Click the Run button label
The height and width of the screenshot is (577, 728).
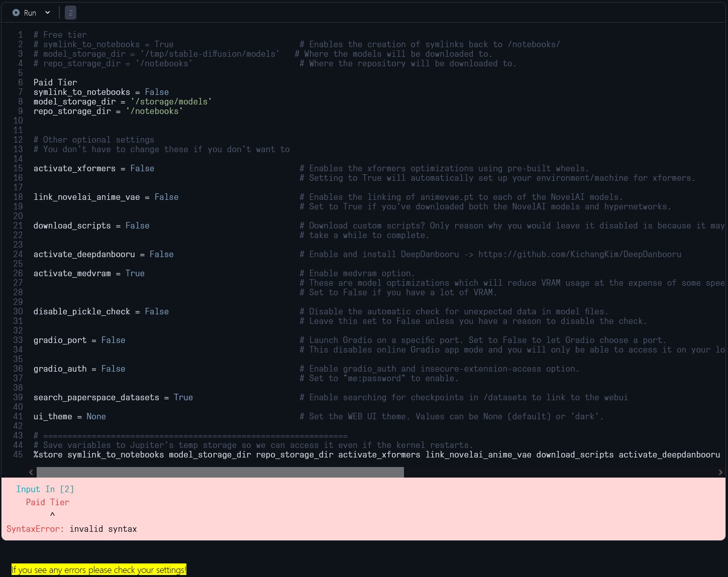pos(30,13)
